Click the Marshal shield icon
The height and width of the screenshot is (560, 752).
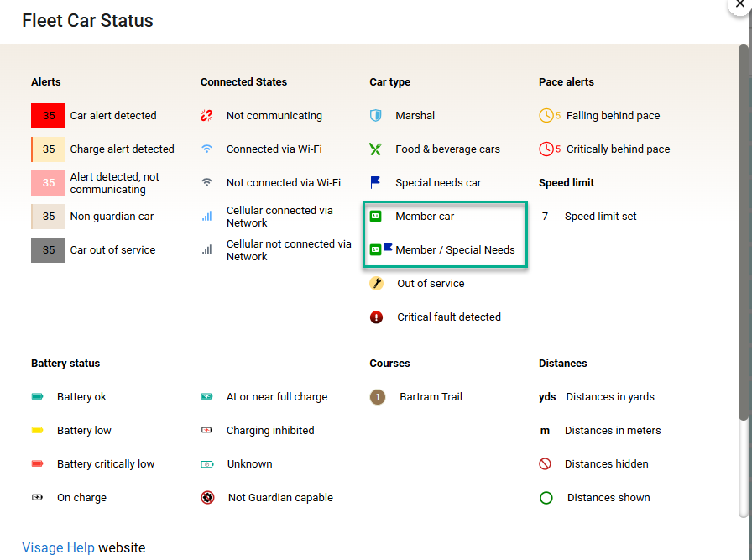tap(375, 115)
